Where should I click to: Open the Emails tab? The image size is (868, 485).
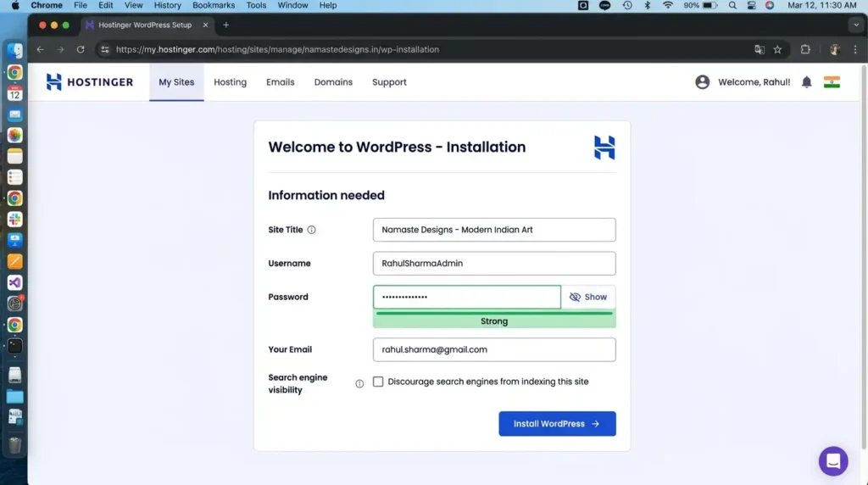[280, 82]
